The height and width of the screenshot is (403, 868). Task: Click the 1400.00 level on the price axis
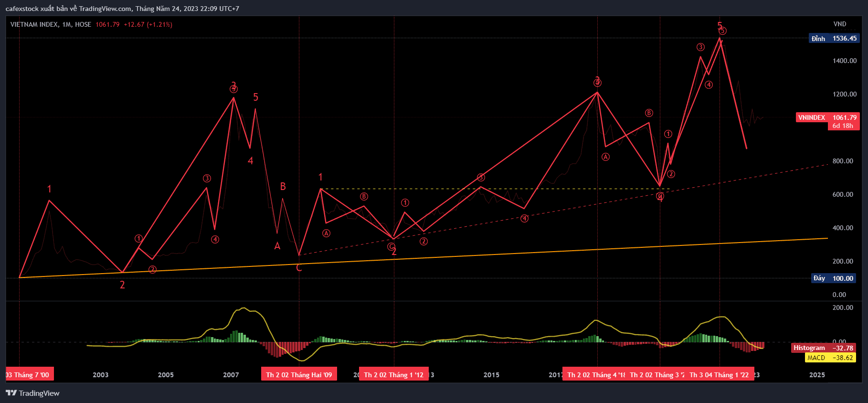coord(845,61)
